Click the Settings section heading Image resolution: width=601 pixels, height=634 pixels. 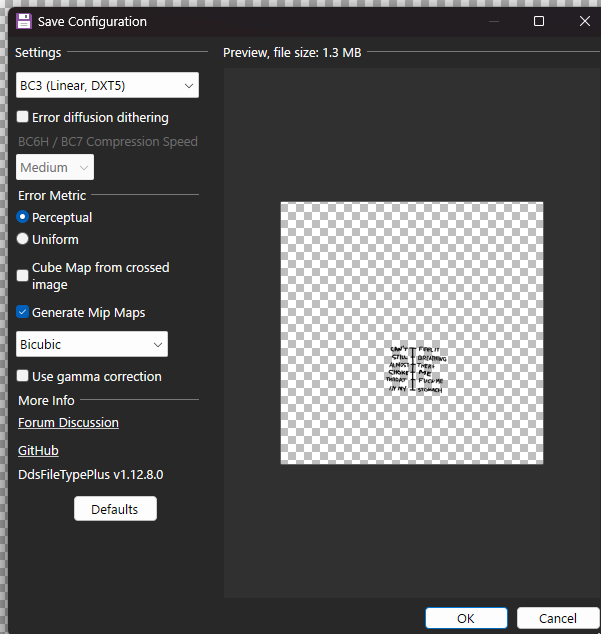coord(38,53)
